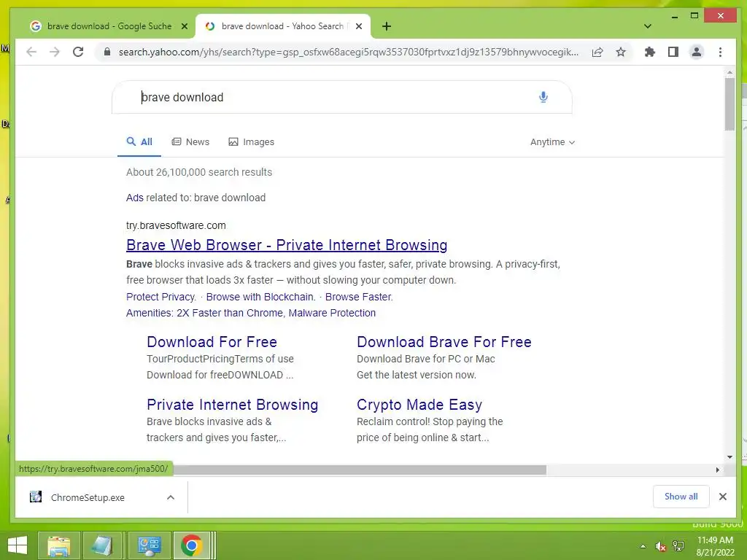Click the lock icon in address bar
This screenshot has width=747, height=560.
click(107, 52)
